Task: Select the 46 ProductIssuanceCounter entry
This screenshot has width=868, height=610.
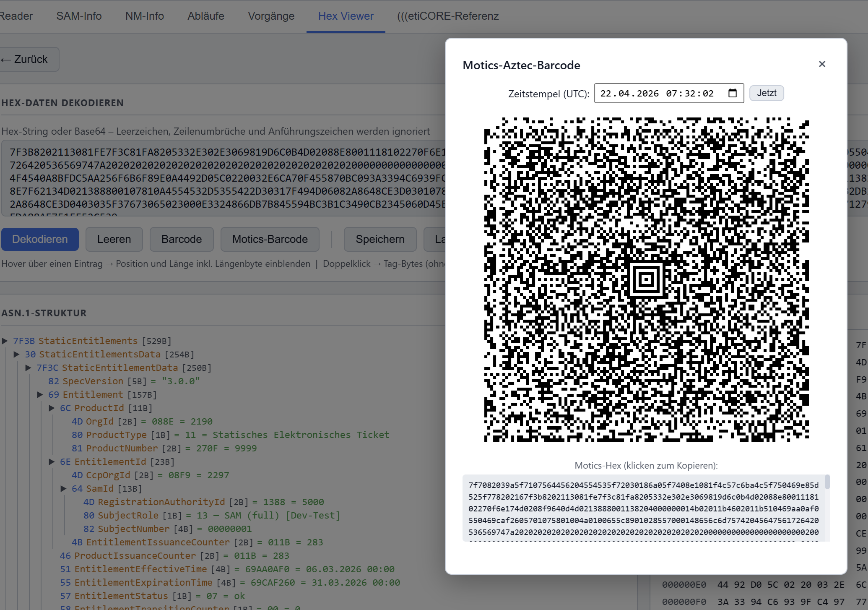Action: pos(175,555)
